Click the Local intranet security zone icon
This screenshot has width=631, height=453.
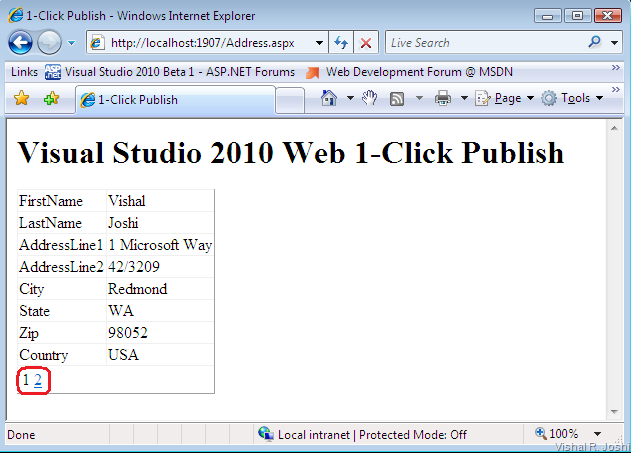coord(266,434)
